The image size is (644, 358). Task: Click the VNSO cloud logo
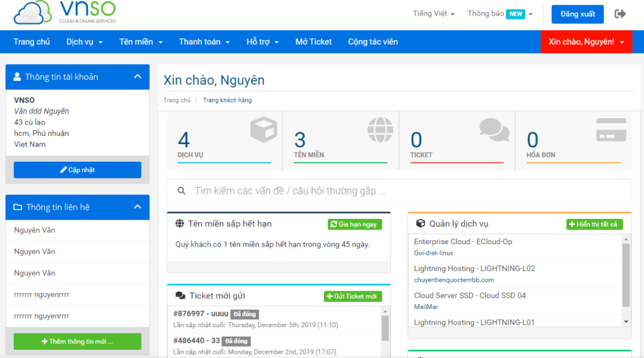click(65, 13)
